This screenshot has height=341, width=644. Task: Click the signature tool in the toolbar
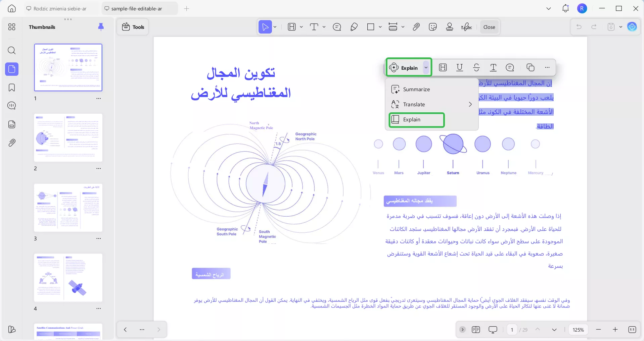point(466,27)
